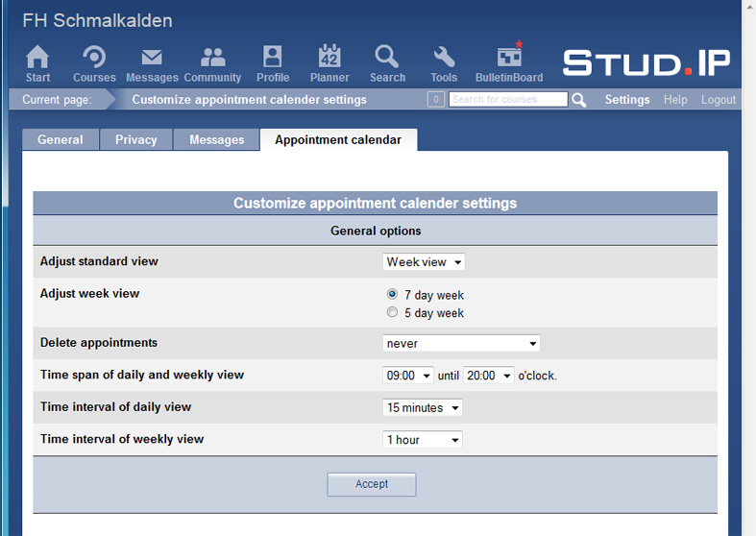The image size is (756, 536).
Task: Switch to the Privacy tab
Action: [136, 140]
